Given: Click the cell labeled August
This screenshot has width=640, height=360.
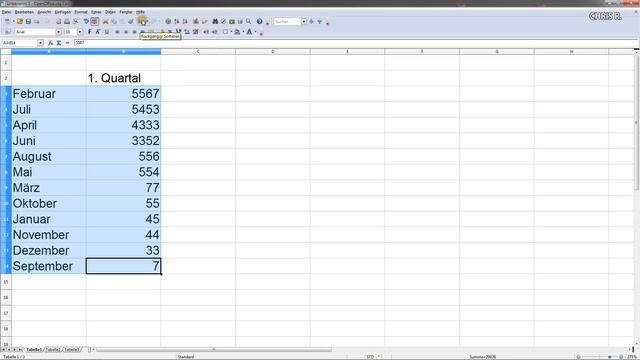Looking at the screenshot, I should [49, 156].
